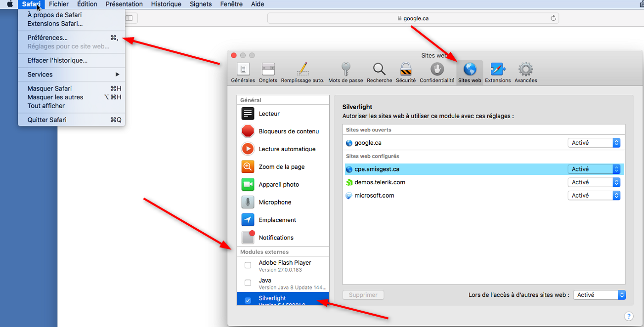Click the Supprimer button
The width and height of the screenshot is (644, 327).
click(x=363, y=295)
